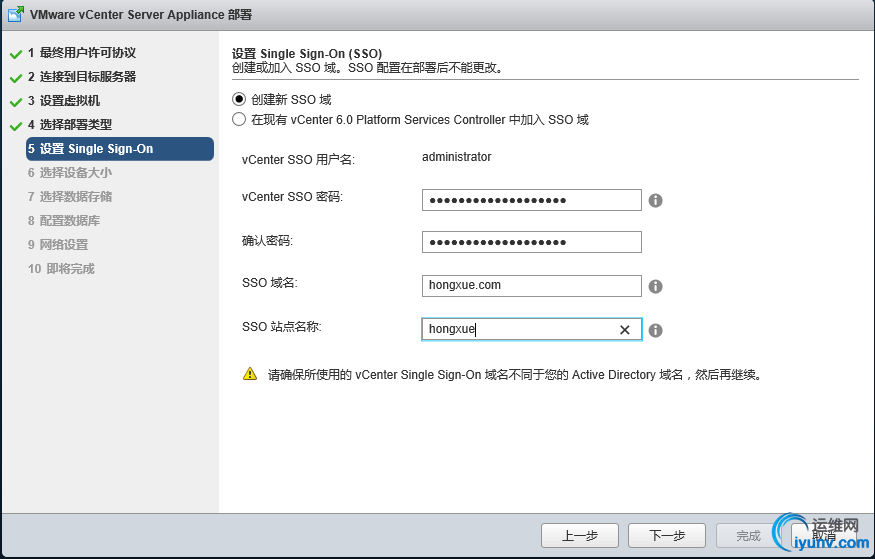Click info icon beside SSO domain name
The image size is (875, 559).
tap(656, 286)
